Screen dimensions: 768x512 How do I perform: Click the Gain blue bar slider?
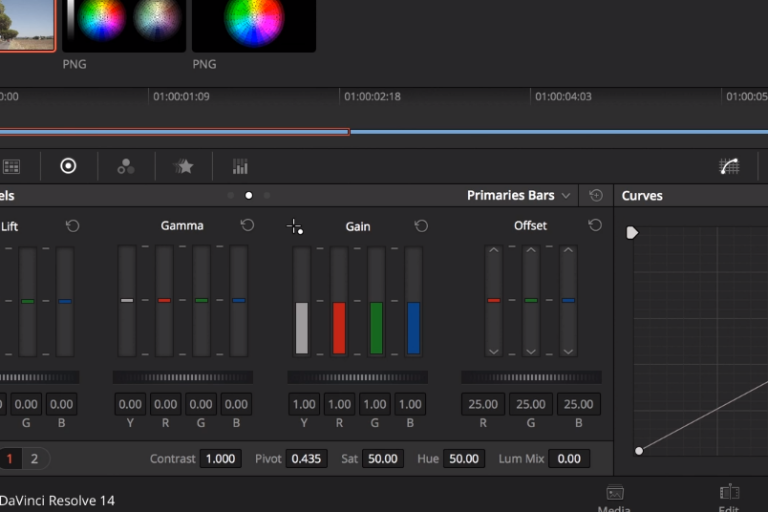click(x=414, y=301)
